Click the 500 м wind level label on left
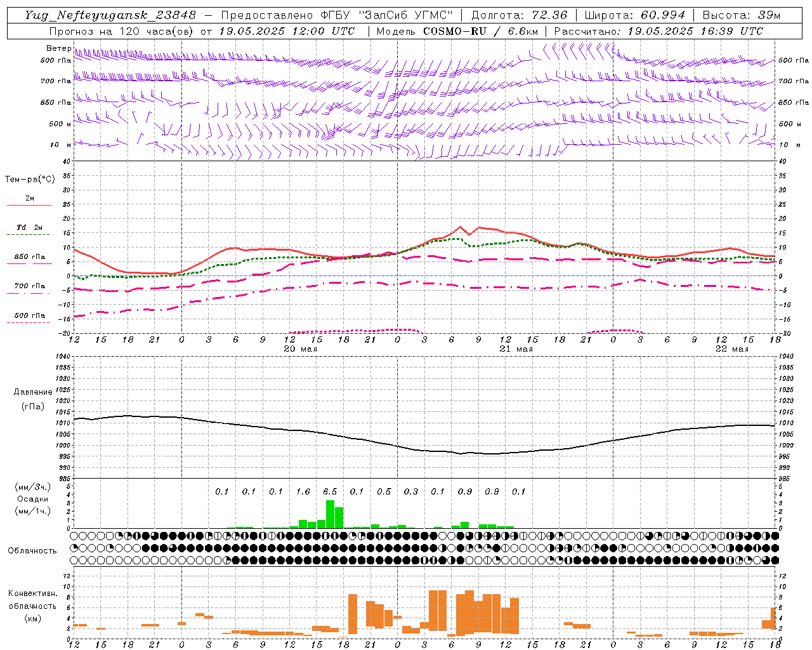The height and width of the screenshot is (650, 812). [60, 124]
